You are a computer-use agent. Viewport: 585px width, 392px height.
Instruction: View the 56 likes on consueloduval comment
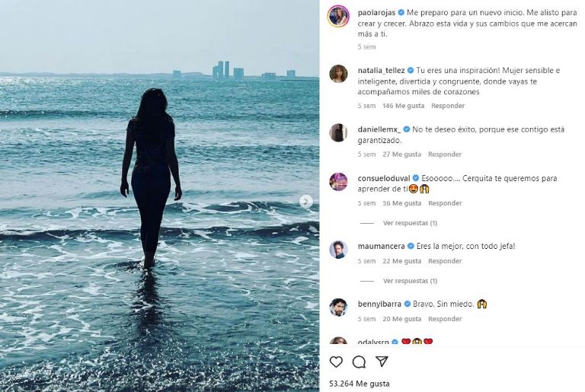401,203
